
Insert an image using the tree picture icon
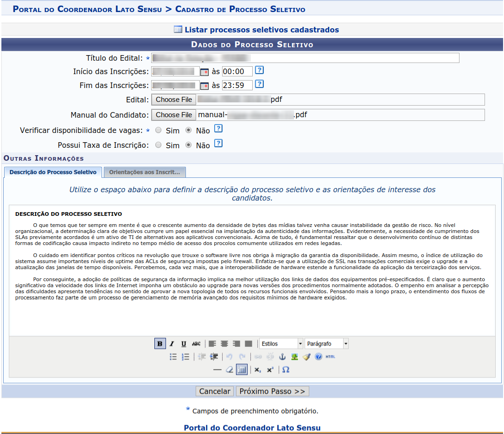294,357
